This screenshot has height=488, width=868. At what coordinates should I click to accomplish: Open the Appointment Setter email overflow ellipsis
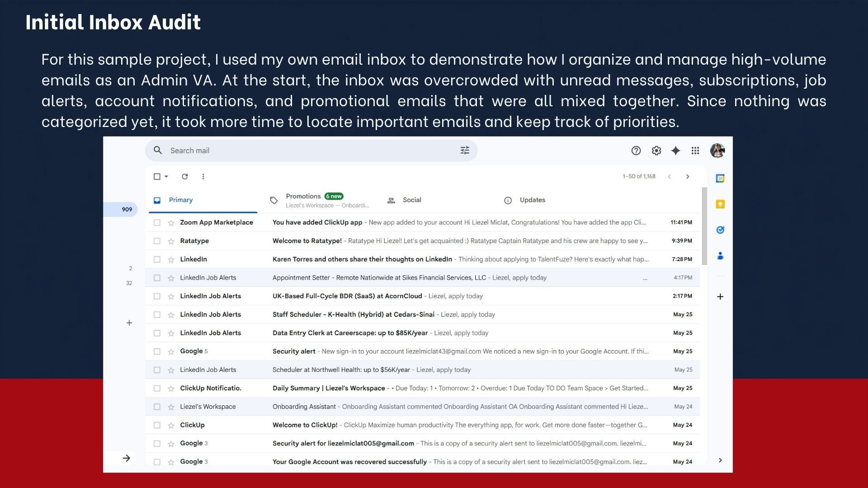tap(645, 279)
